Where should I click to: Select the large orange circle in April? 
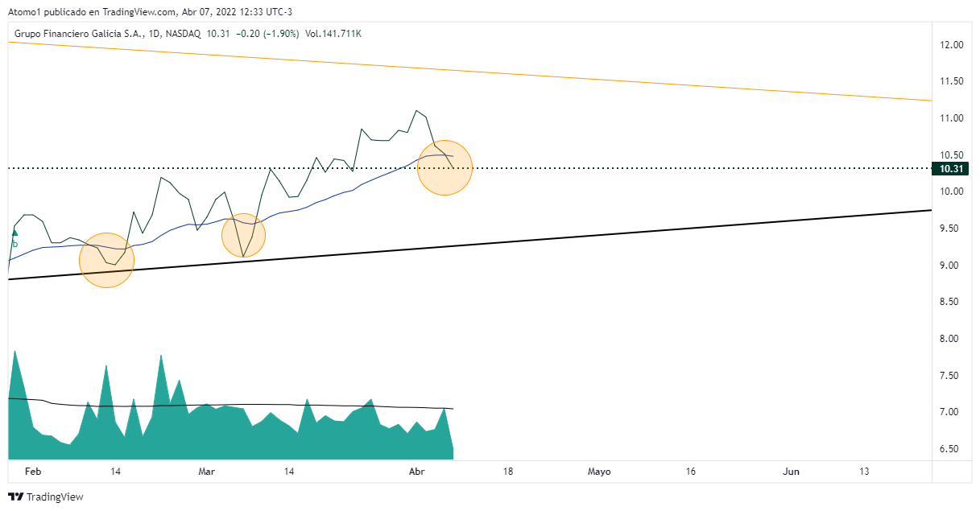coord(445,167)
